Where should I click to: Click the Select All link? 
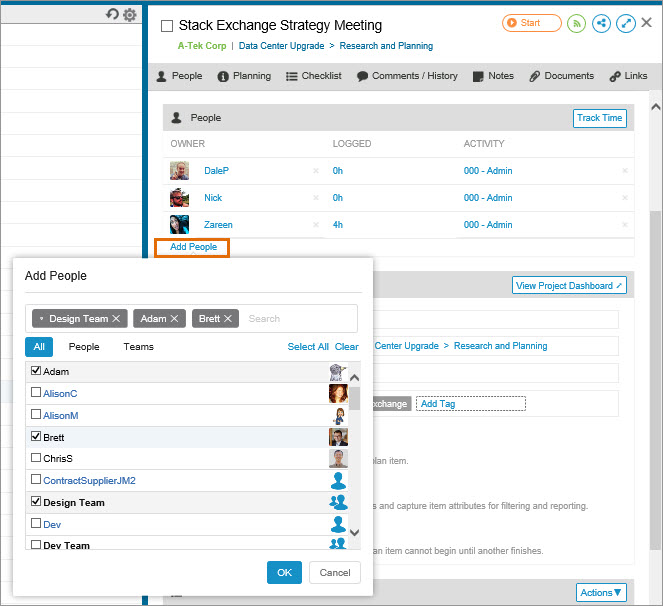coord(308,347)
